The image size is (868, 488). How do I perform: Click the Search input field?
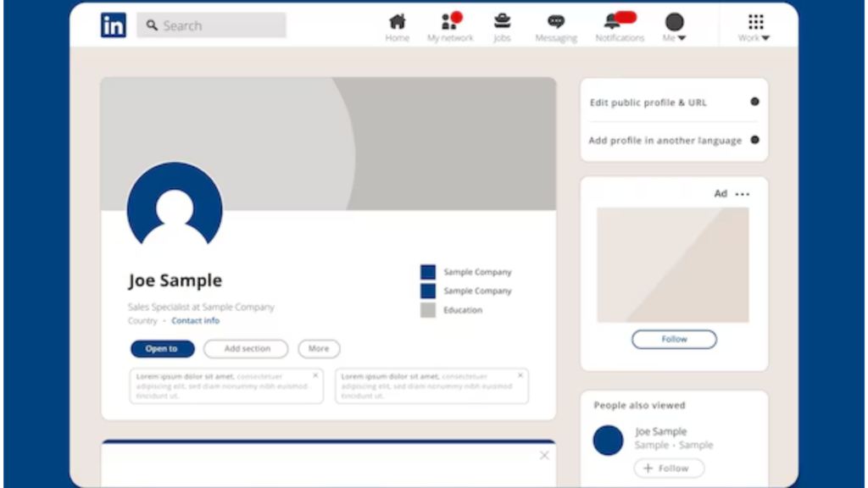(212, 25)
